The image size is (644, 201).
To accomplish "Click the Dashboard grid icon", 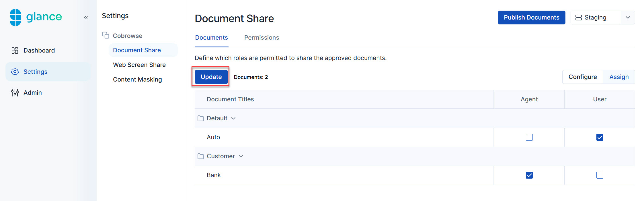I will pos(15,51).
